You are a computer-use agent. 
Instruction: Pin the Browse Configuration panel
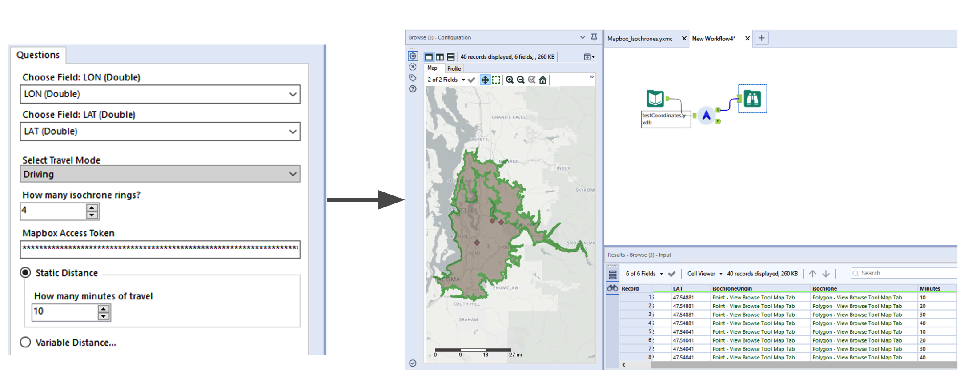[594, 37]
